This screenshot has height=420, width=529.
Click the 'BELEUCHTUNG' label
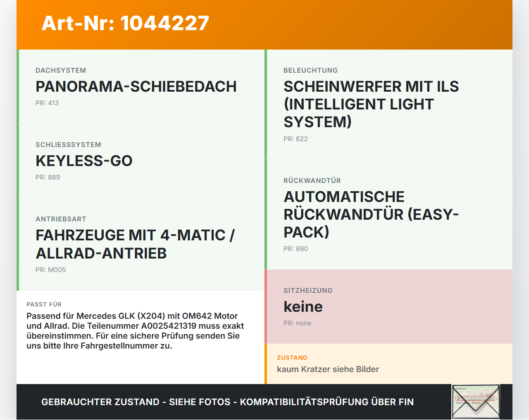coord(310,70)
